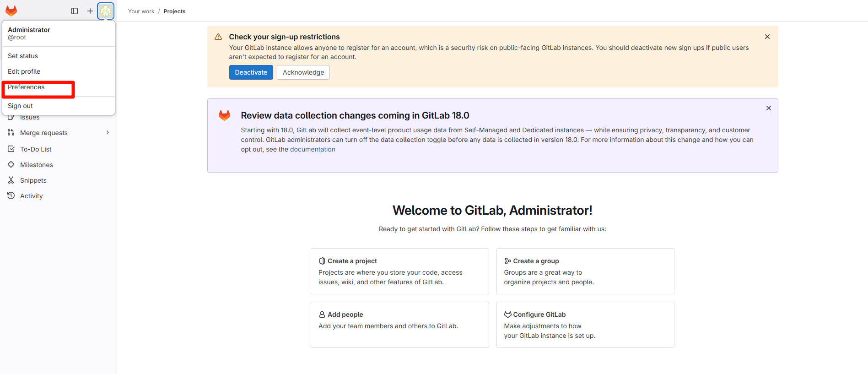Click the Create a project icon

pos(322,261)
